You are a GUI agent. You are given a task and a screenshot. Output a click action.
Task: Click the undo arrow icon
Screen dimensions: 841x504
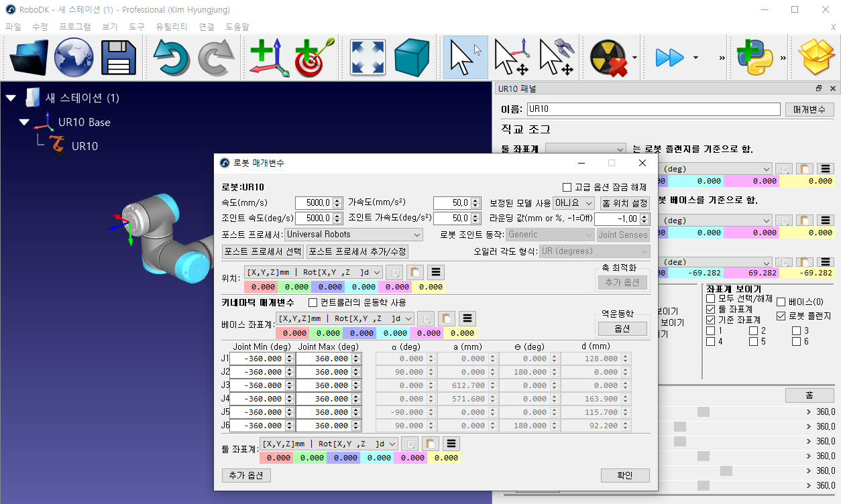pyautogui.click(x=171, y=58)
